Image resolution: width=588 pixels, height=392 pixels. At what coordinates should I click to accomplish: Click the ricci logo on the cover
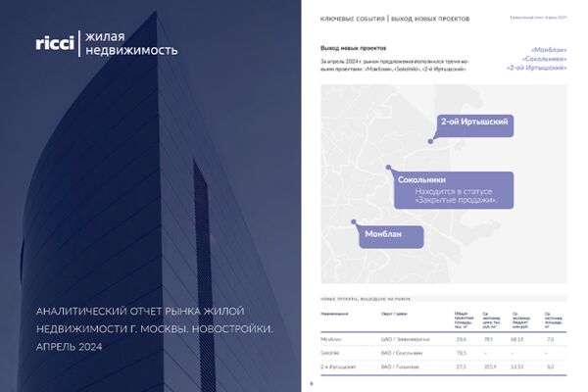click(x=55, y=43)
